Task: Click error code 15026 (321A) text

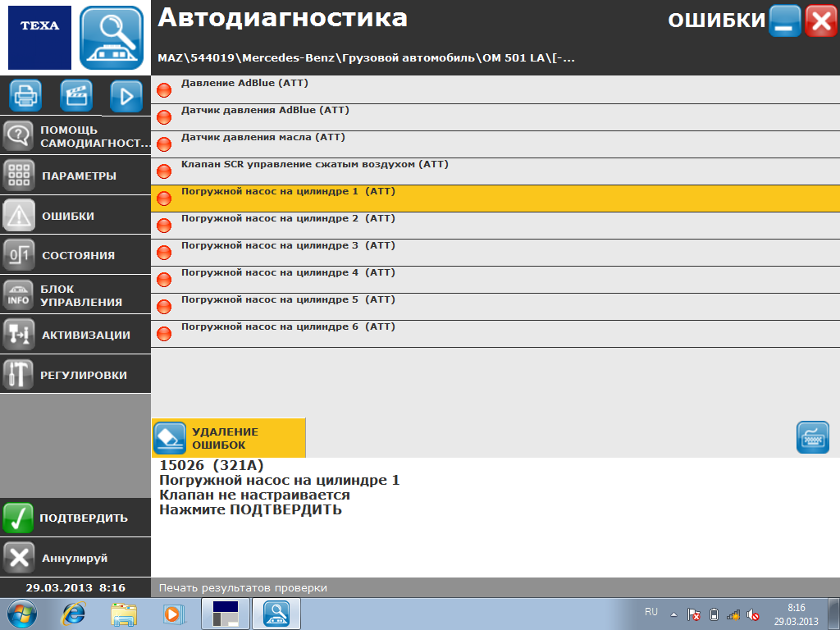Action: [x=212, y=465]
